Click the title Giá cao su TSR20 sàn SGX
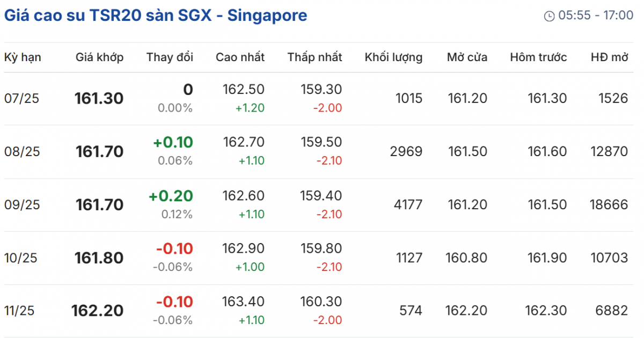Image resolution: width=644 pixels, height=338 pixels. coord(156,15)
